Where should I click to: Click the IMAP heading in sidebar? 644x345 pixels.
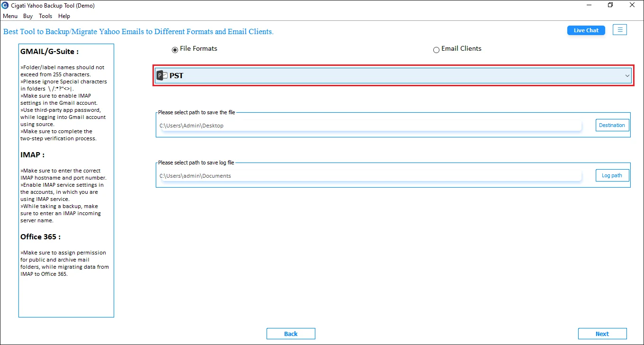(33, 154)
